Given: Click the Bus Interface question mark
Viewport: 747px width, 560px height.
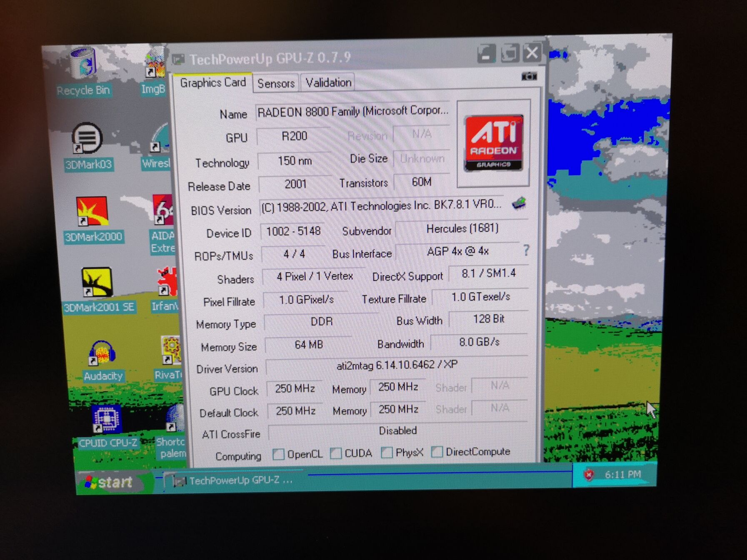Looking at the screenshot, I should pyautogui.click(x=526, y=250).
